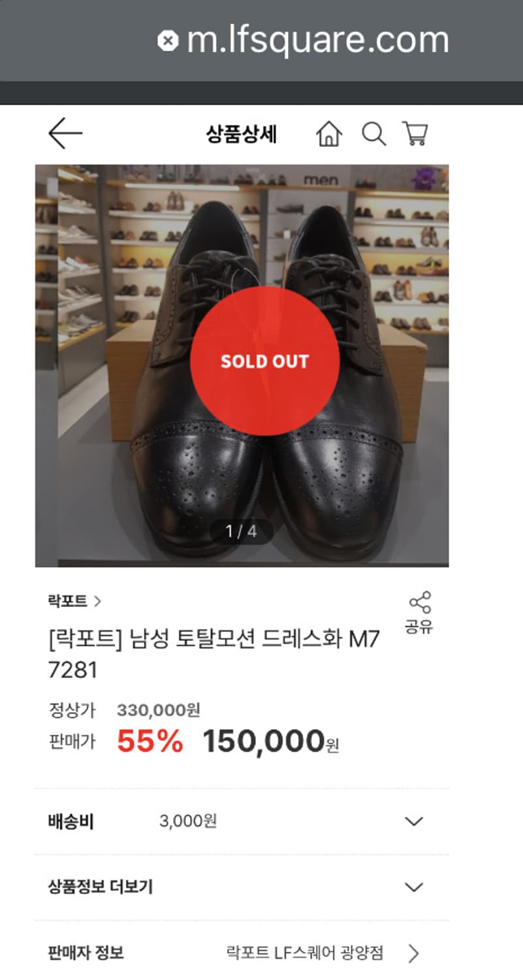523x980 pixels.
Task: Select the 상품상세 page title
Action: coord(242,135)
